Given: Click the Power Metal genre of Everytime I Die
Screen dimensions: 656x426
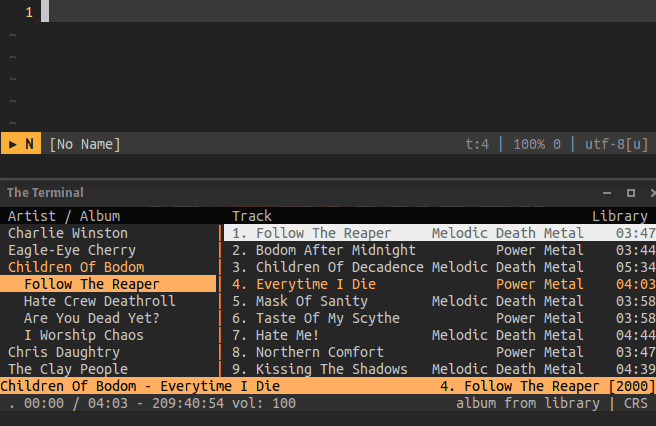Looking at the screenshot, I should click(x=539, y=284).
